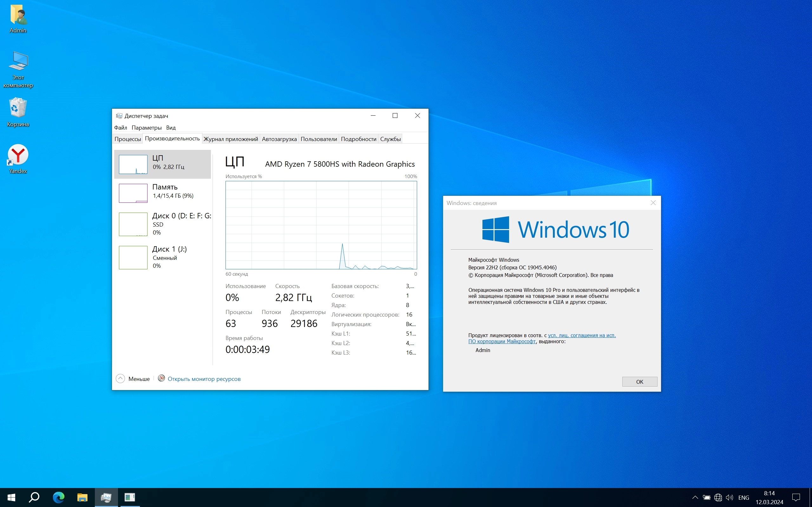This screenshot has width=812, height=507.
Task: Select Диск 0 in the performance sidebar
Action: click(x=163, y=224)
